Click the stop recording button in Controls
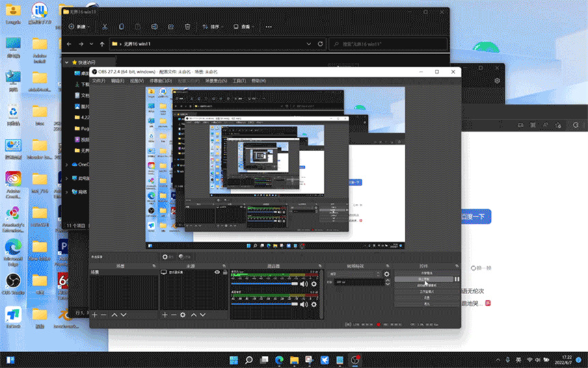588x368 pixels. [423, 279]
